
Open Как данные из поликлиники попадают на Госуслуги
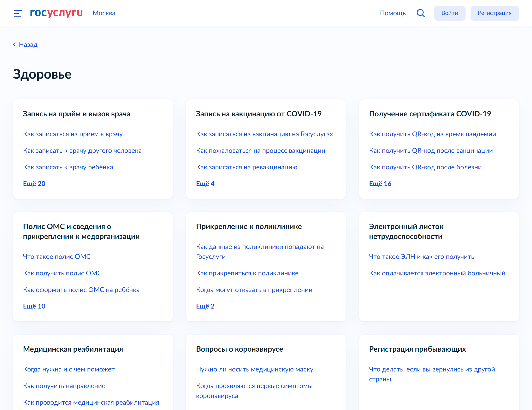click(x=260, y=252)
